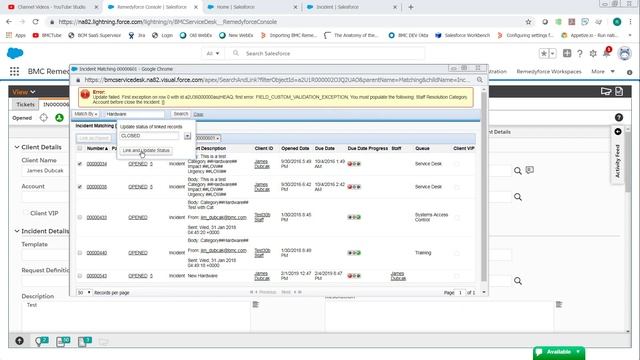
Task: Check the checkbox for incident 00000543
Action: coord(80,276)
